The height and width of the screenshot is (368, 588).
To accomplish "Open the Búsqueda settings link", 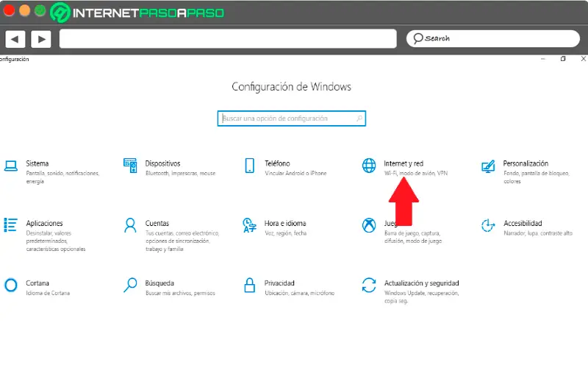I will [x=159, y=283].
